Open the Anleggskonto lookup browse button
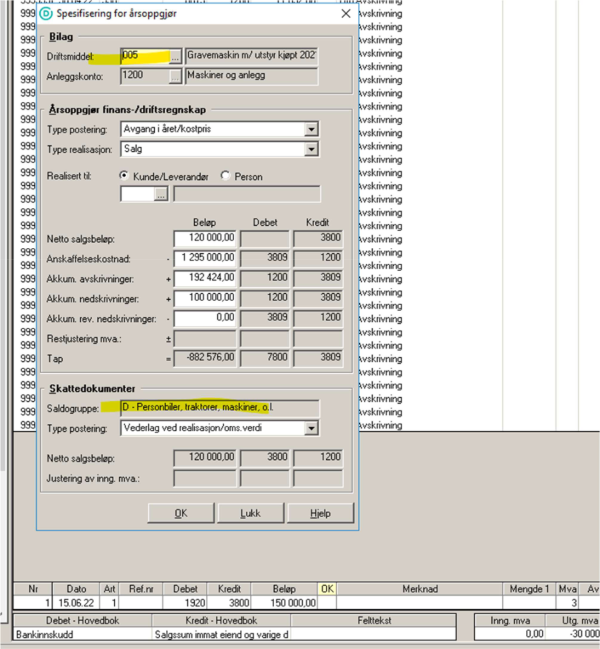Viewport: 600px width, 649px height. pos(175,76)
